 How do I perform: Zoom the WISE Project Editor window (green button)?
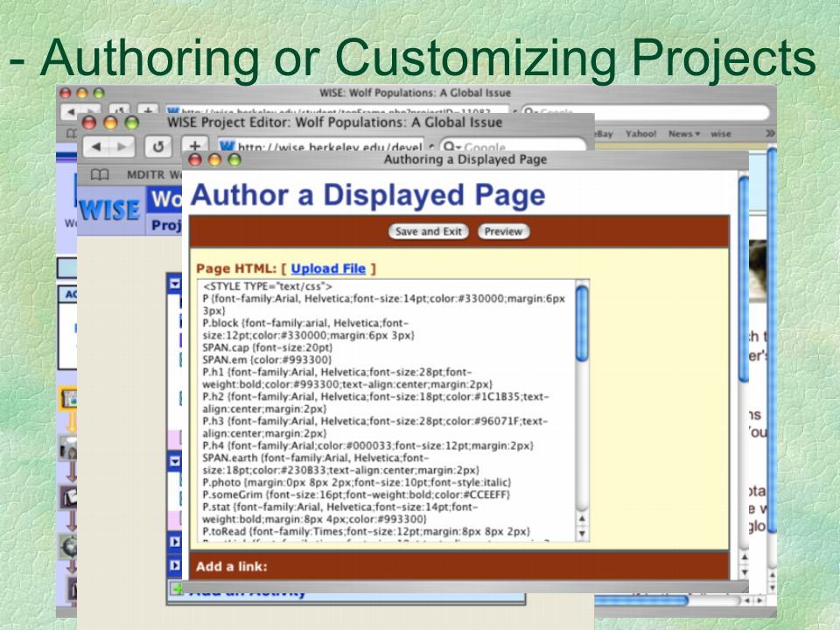point(132,122)
